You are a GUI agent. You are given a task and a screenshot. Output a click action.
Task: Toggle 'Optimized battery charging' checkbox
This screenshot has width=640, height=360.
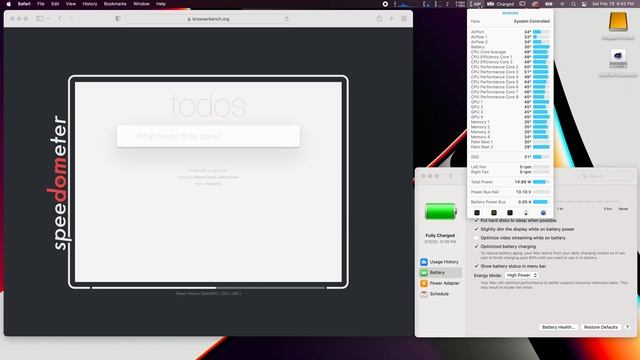(x=476, y=247)
